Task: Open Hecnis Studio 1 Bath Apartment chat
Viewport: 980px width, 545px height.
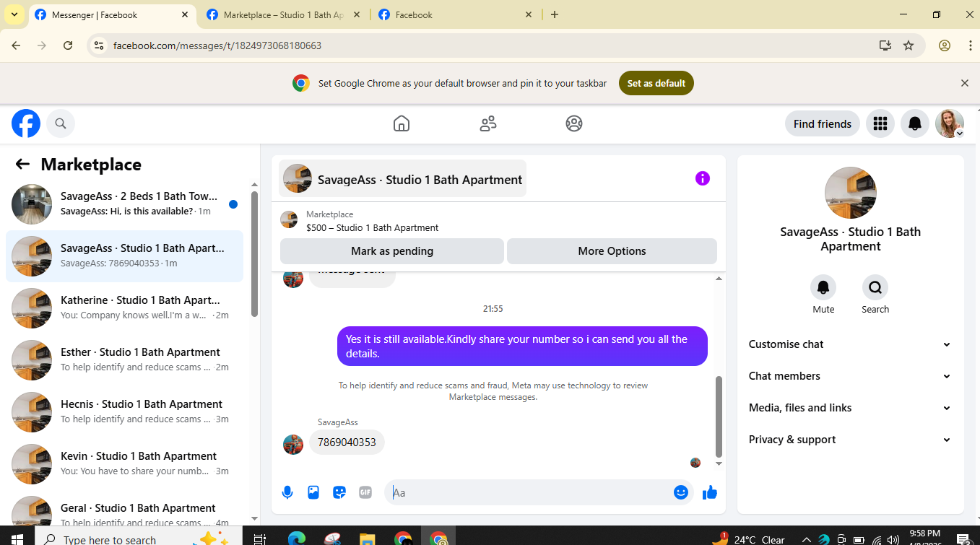Action: tap(124, 412)
